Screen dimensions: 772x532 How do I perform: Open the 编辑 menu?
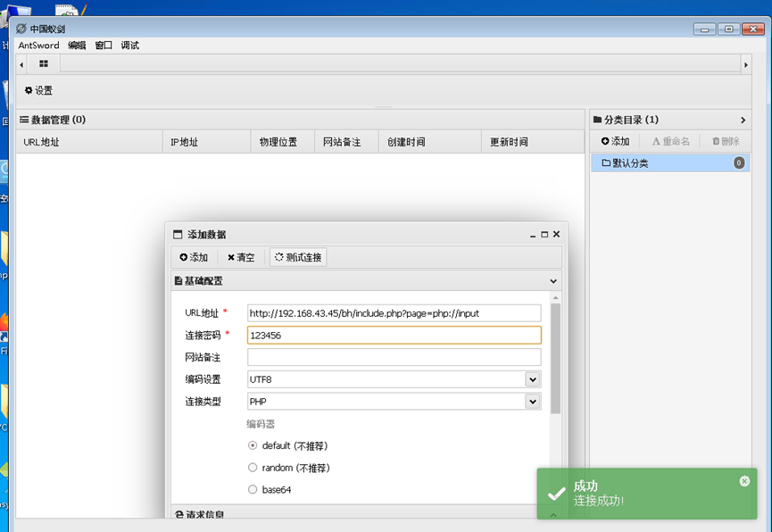[77, 46]
